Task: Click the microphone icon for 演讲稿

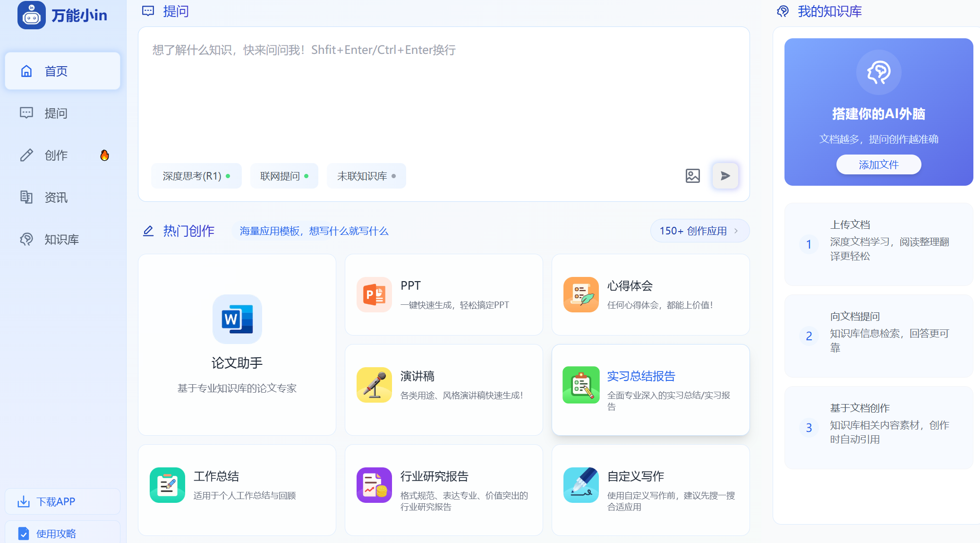Action: coord(374,385)
